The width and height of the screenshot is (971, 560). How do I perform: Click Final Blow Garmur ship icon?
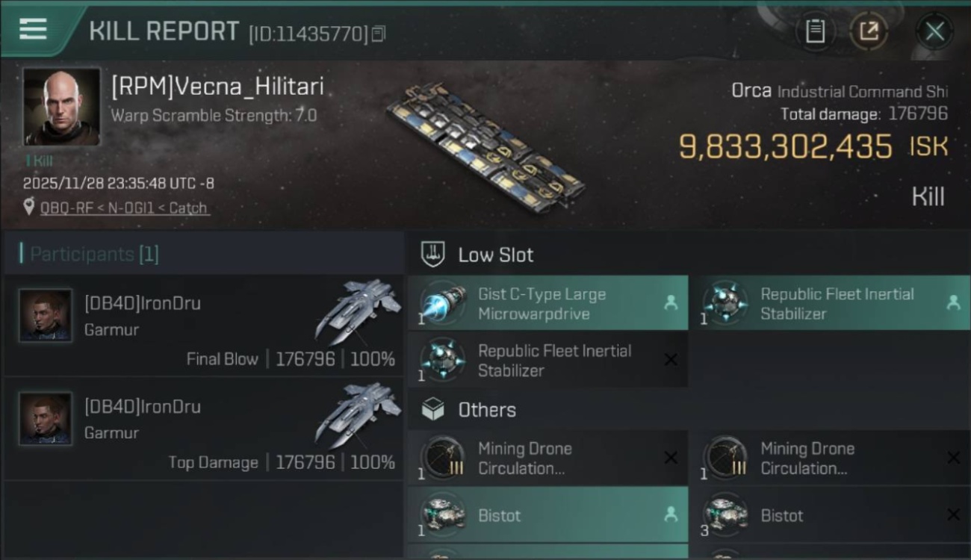[x=358, y=309]
